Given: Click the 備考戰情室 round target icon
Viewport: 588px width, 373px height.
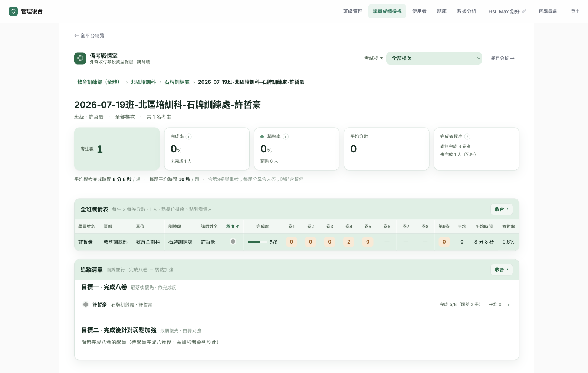Looking at the screenshot, I should click(80, 58).
